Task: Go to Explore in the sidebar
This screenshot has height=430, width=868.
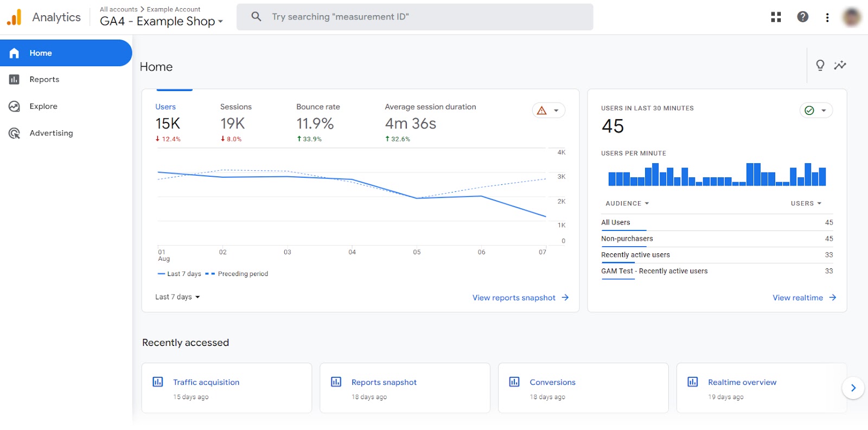Action: coord(43,106)
